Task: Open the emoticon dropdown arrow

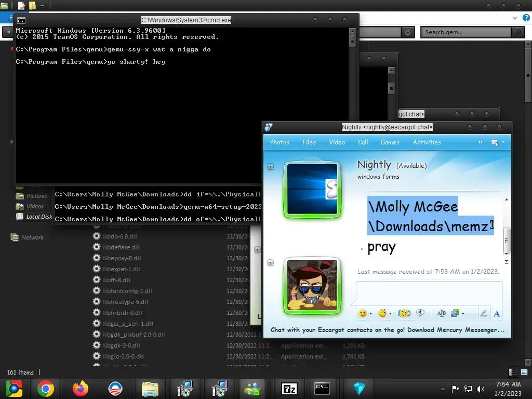Action: pyautogui.click(x=370, y=313)
